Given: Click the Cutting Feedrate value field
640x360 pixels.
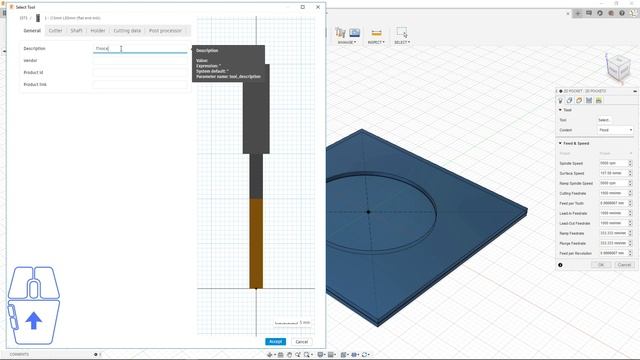Looking at the screenshot, I should tap(613, 193).
